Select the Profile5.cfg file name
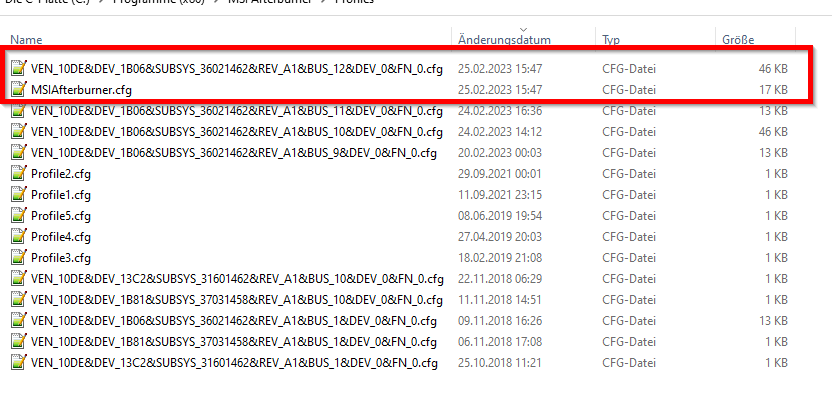 [x=61, y=216]
